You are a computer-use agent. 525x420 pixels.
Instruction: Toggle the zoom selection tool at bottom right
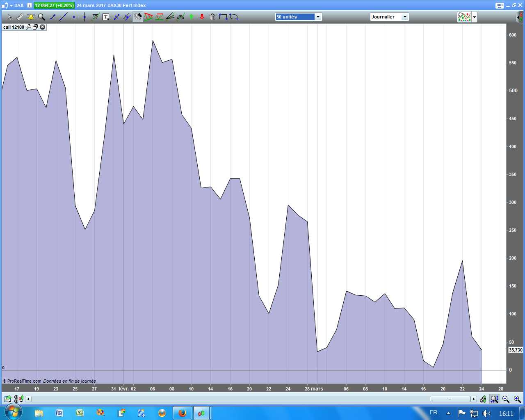pos(495,399)
